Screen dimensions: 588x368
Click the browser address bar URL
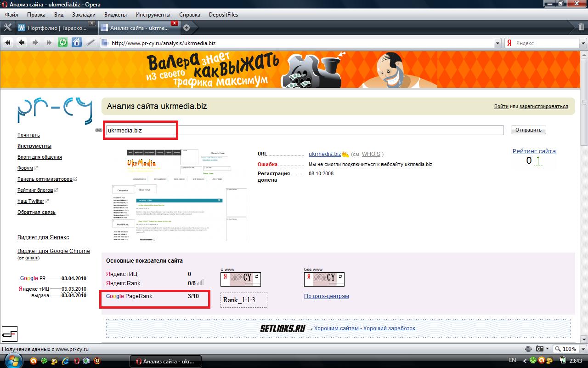[x=301, y=43]
